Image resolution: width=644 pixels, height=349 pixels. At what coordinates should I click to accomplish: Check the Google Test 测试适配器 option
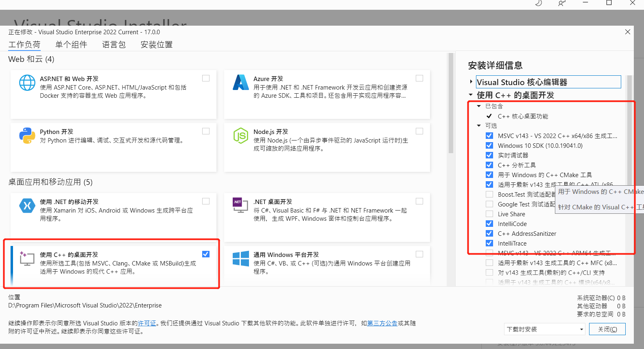[x=489, y=204]
